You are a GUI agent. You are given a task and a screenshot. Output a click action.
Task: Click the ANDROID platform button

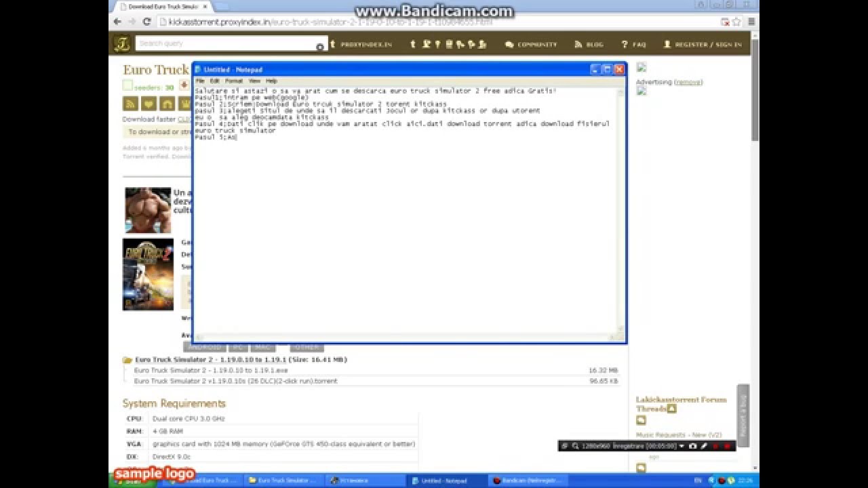[x=205, y=348]
